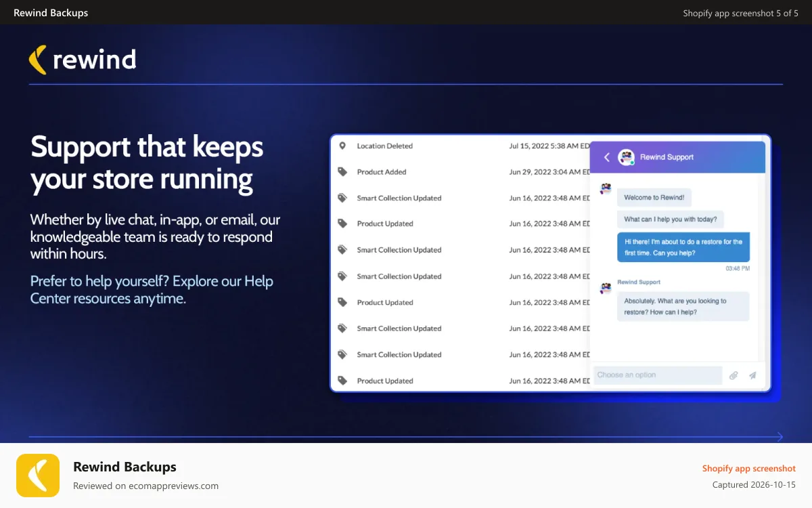Screen dimensions: 812x508
Task: Click the bold Rewind Backups name in the footer
Action: click(x=125, y=467)
